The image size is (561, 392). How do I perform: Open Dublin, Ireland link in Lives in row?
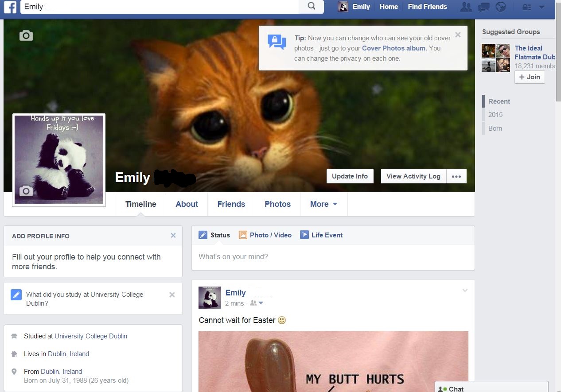69,354
